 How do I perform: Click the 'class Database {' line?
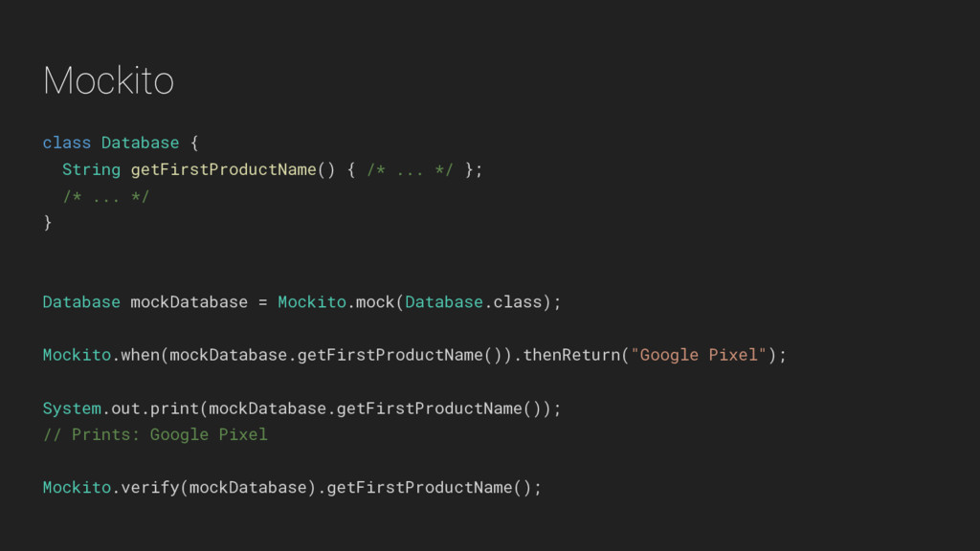click(x=121, y=143)
